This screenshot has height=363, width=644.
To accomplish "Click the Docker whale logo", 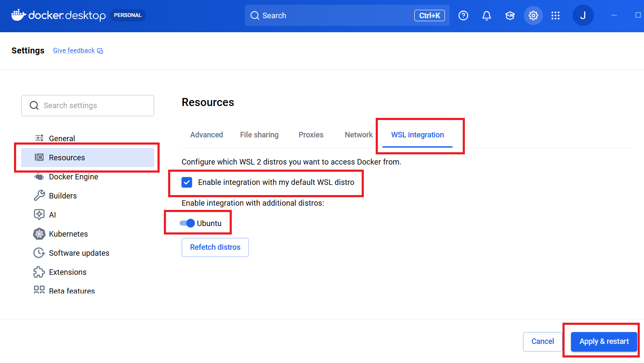I will (19, 15).
